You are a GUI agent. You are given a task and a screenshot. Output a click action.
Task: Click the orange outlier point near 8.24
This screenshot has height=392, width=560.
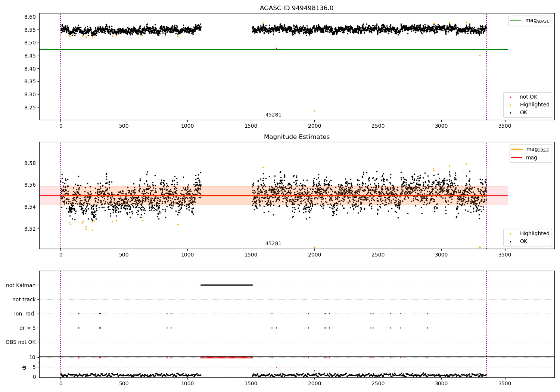314,111
